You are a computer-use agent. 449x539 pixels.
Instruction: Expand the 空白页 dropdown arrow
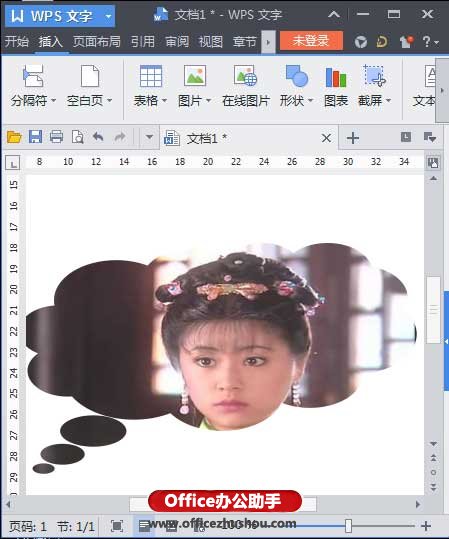[x=110, y=100]
